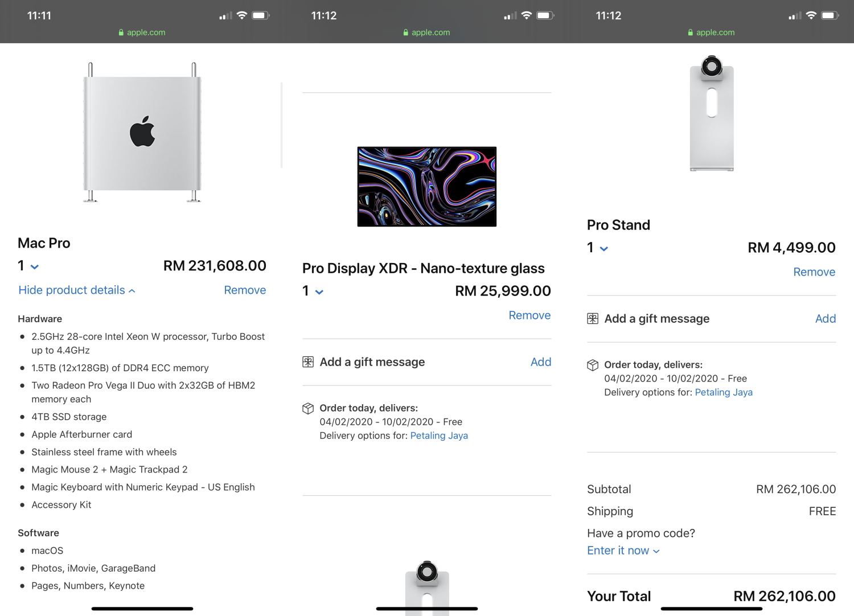This screenshot has height=616, width=854.
Task: Click delivery box icon under Pro Display XDR
Action: coord(308,408)
